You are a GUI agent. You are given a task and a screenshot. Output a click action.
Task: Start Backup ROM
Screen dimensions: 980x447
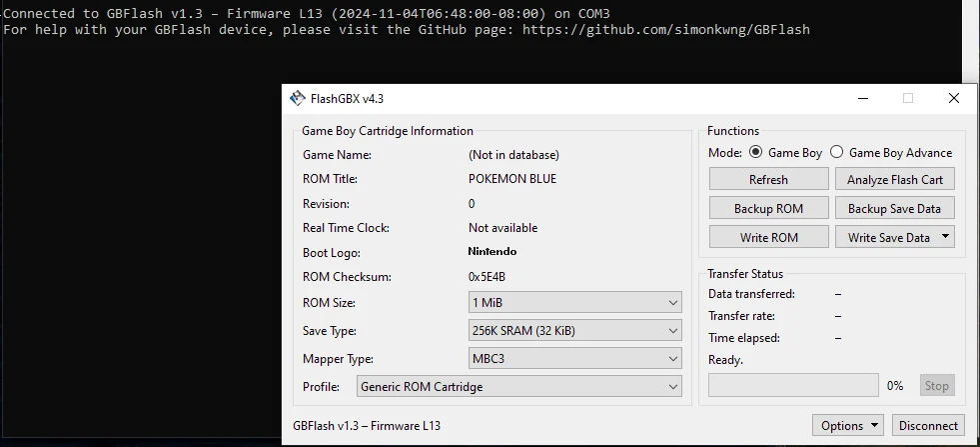769,208
